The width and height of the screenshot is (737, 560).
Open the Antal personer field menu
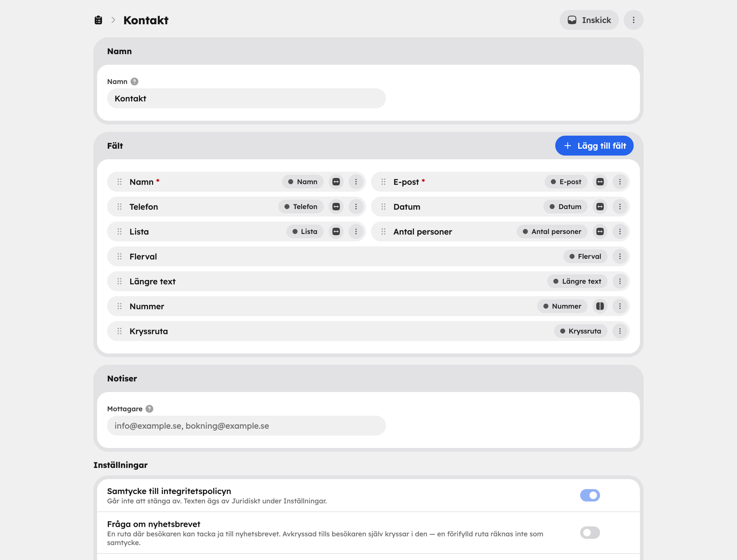tap(620, 231)
